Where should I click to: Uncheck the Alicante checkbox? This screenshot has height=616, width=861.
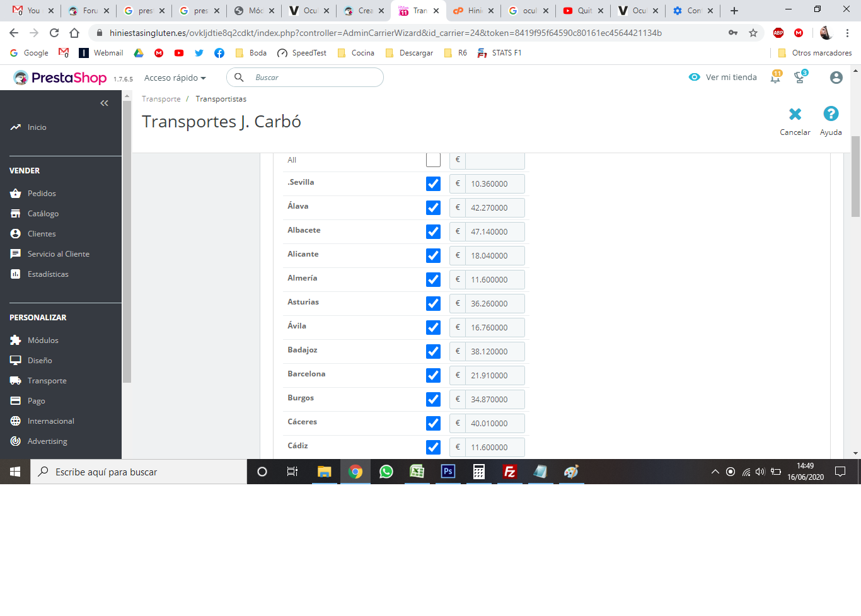(x=433, y=255)
